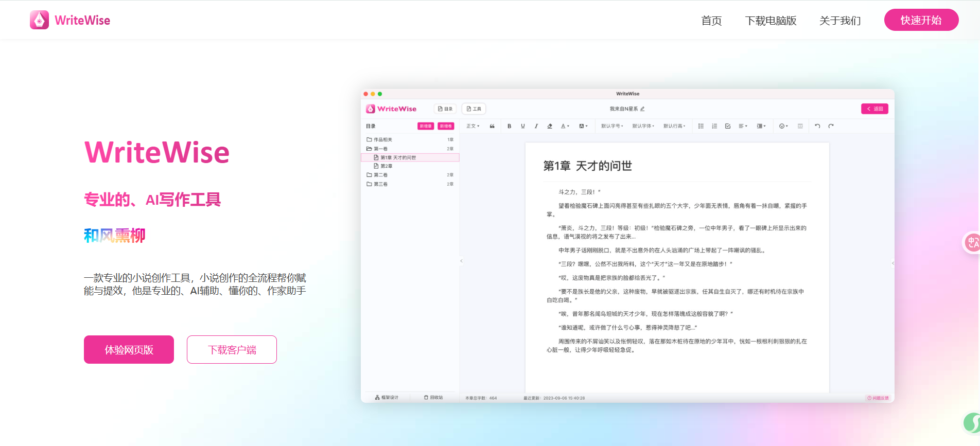Open the 回收站 recycle bin

click(x=433, y=398)
